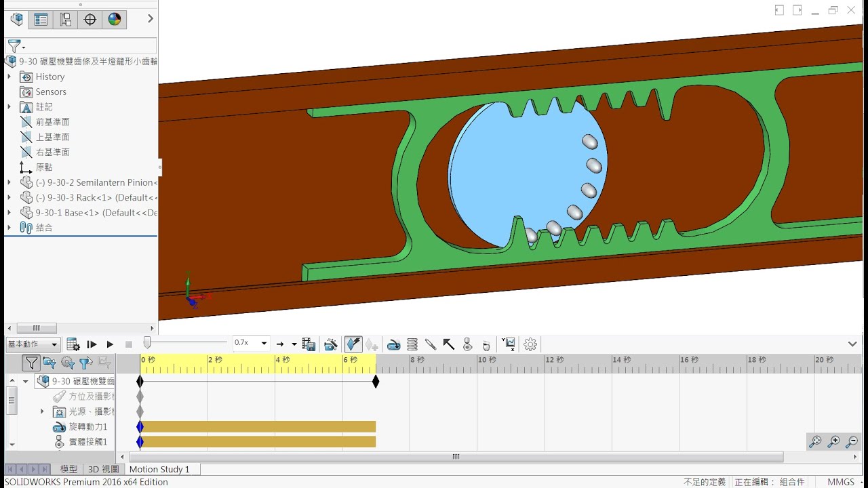This screenshot has width=868, height=488.
Task: Expand the 註記 annotations folder
Action: (x=9, y=107)
